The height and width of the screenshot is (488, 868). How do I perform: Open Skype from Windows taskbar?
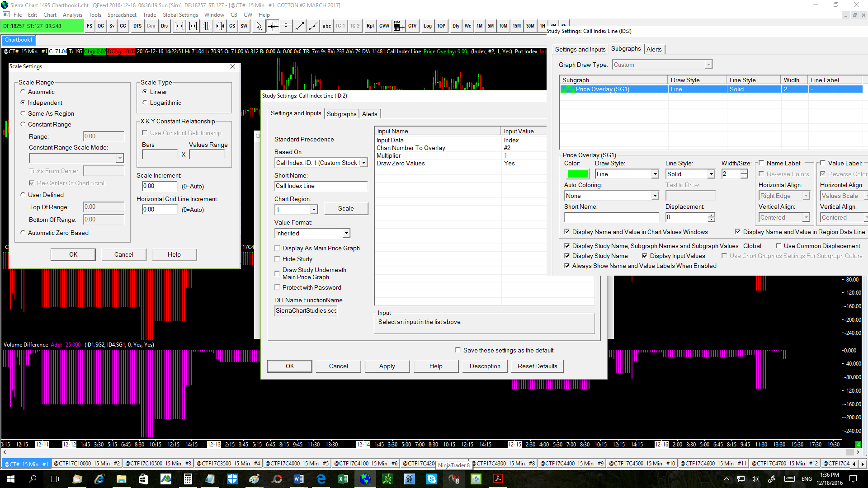pos(432,479)
